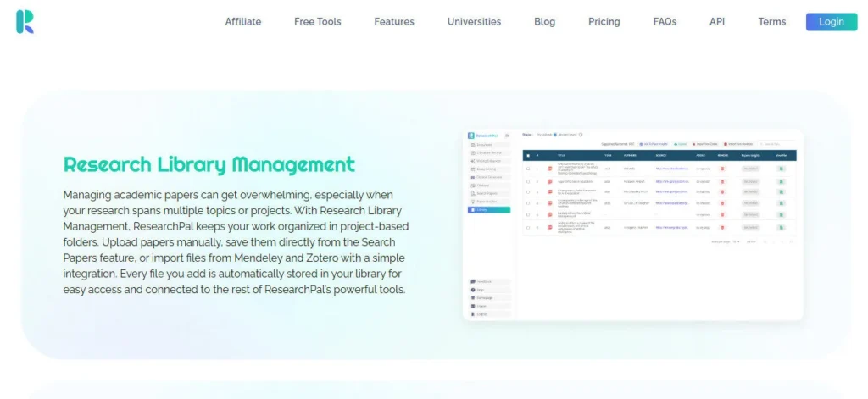
Task: Open the Pricing page
Action: click(x=604, y=21)
